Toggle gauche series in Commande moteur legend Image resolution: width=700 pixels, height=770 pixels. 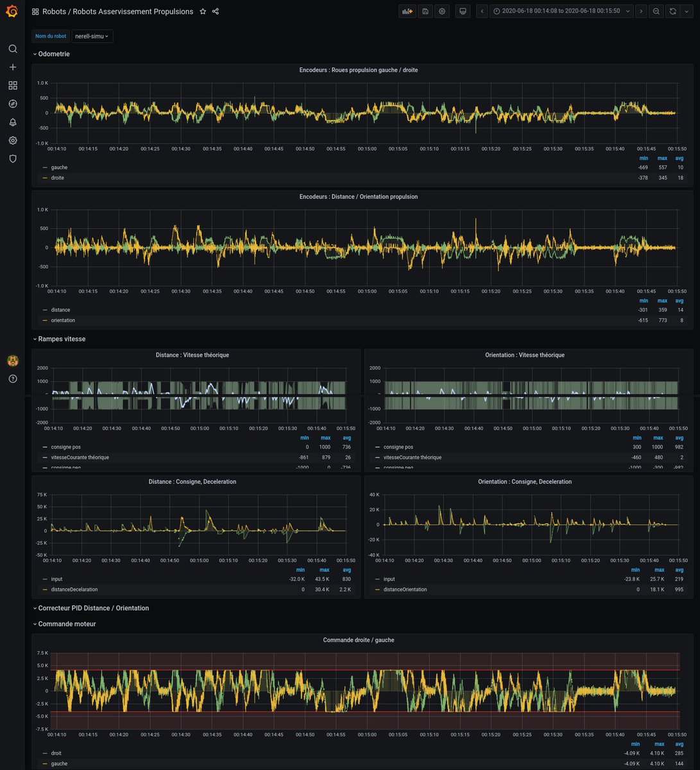coord(59,764)
